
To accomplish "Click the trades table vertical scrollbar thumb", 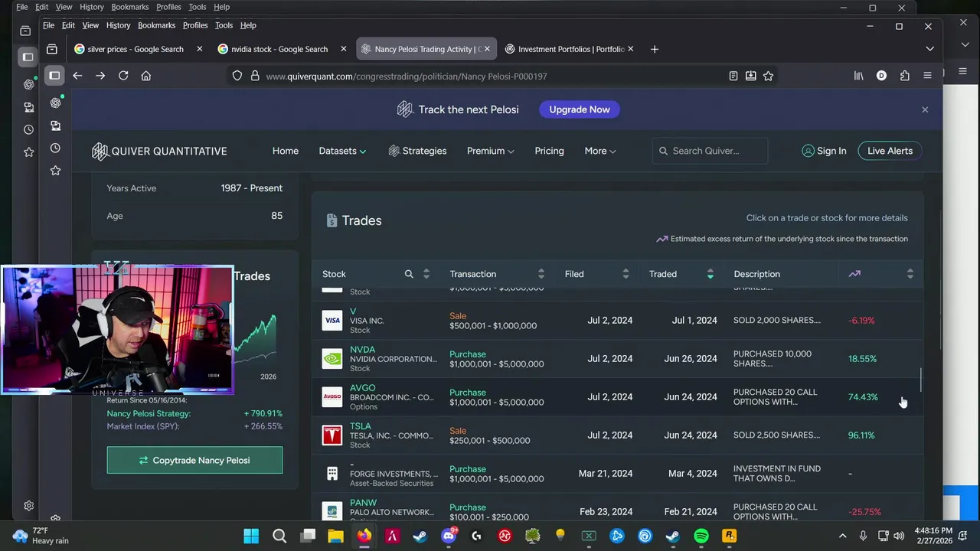I will click(x=920, y=380).
